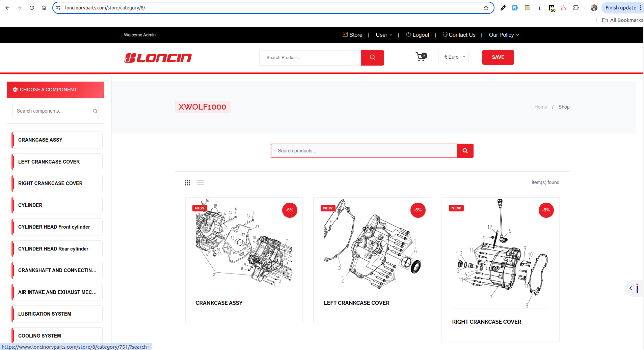Expand the Our Policy dropdown
The width and height of the screenshot is (644, 350).
click(x=504, y=35)
